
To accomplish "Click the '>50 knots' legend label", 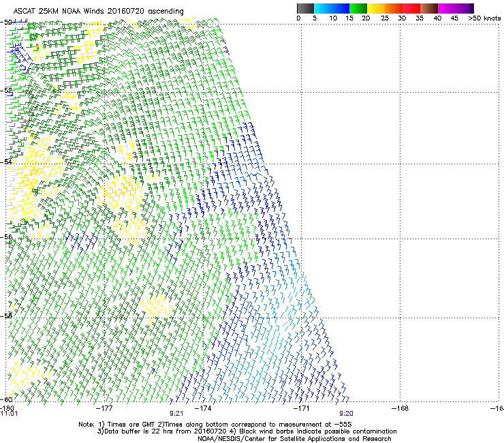I will [x=484, y=18].
